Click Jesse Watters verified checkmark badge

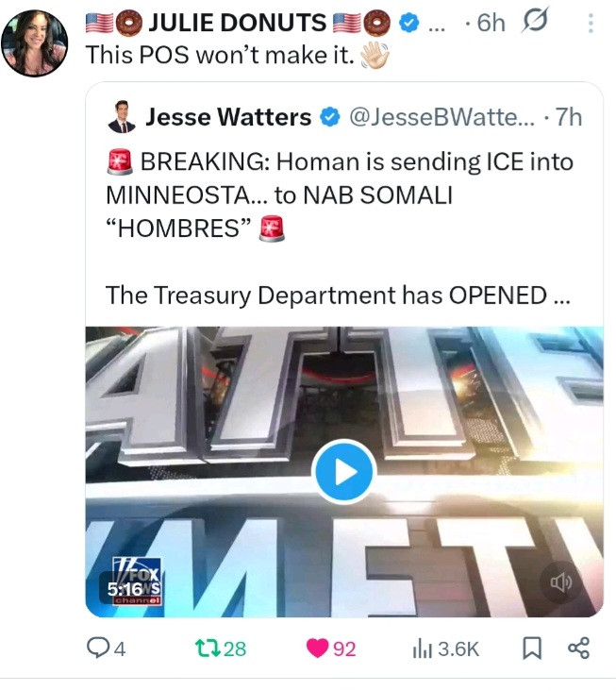click(x=330, y=117)
